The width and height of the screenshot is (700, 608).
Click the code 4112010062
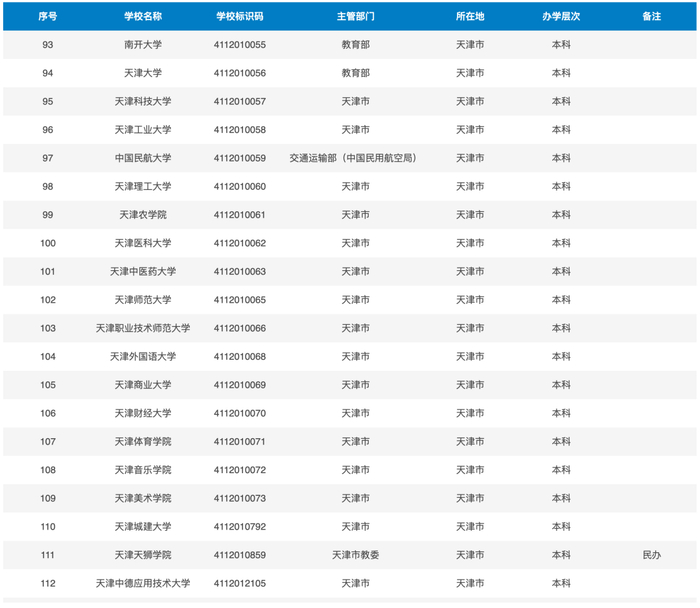pyautogui.click(x=240, y=243)
